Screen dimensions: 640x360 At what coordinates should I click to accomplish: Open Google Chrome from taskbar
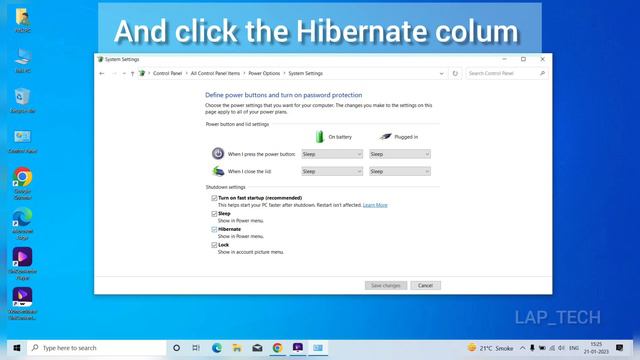tap(278, 348)
